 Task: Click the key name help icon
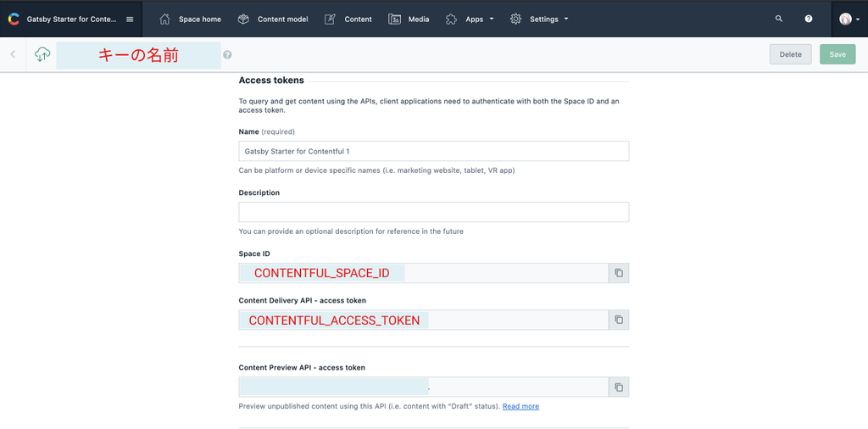227,55
